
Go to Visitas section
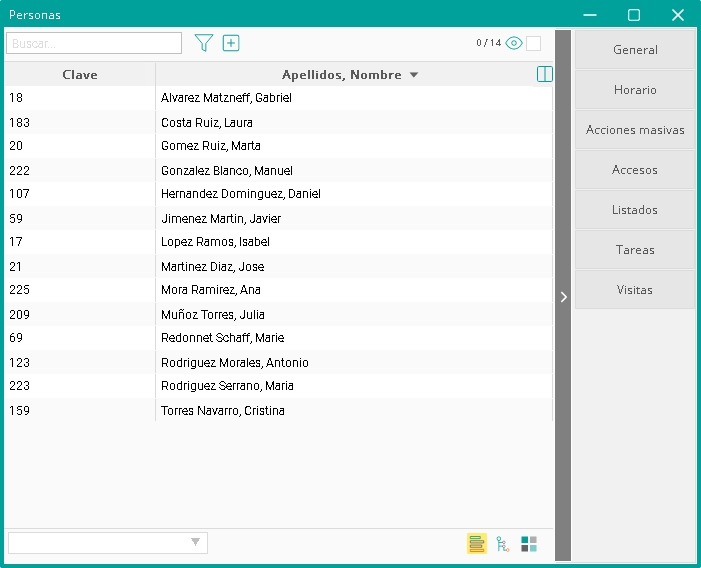tap(635, 290)
